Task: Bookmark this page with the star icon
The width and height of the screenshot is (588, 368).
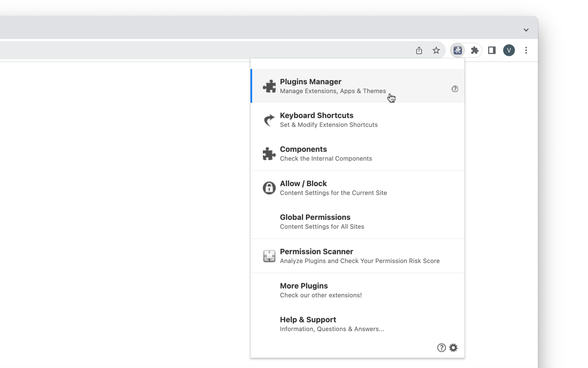Action: point(436,51)
